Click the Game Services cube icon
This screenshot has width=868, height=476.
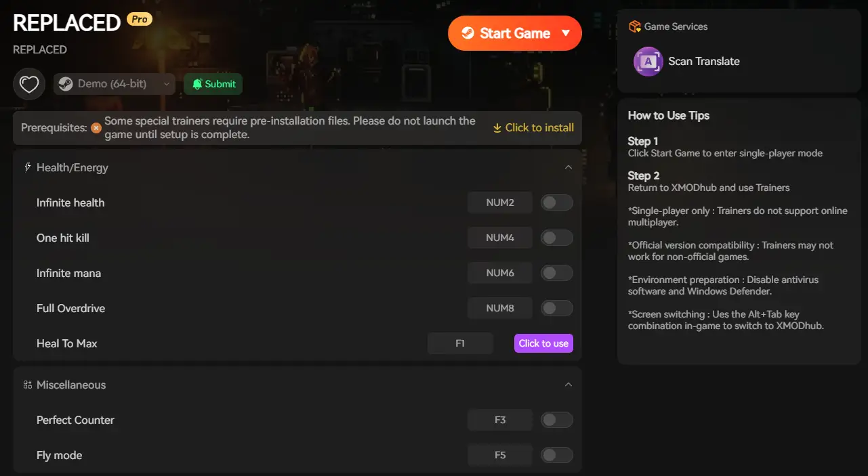(x=635, y=26)
